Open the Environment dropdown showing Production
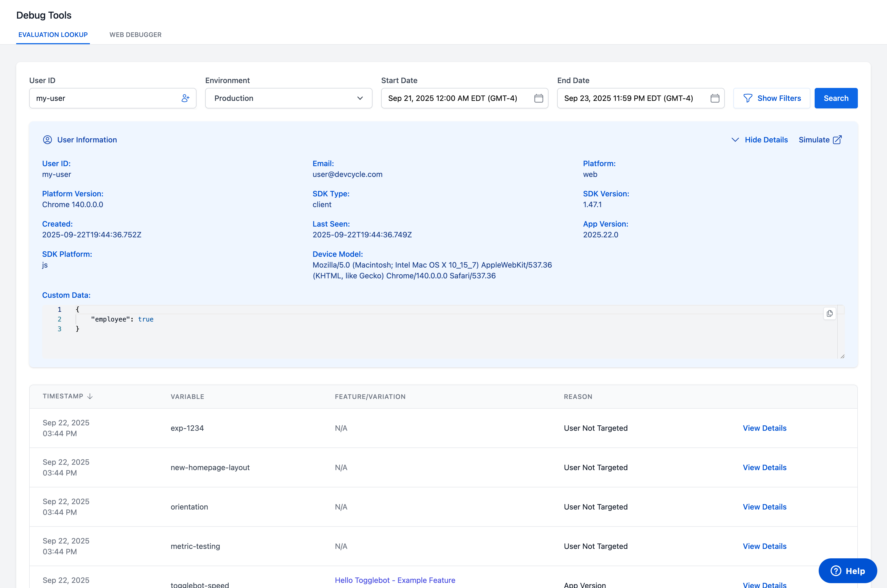 click(288, 98)
